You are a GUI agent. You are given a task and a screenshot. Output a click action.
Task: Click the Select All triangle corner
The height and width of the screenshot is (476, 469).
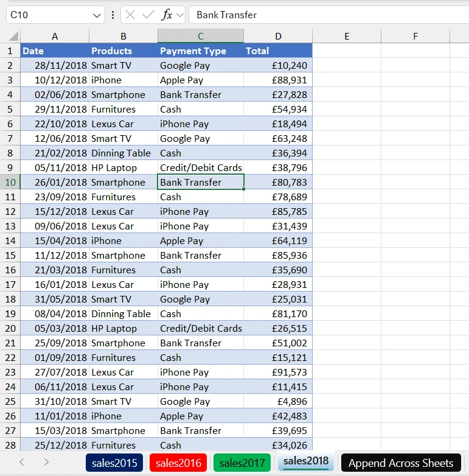click(13, 36)
